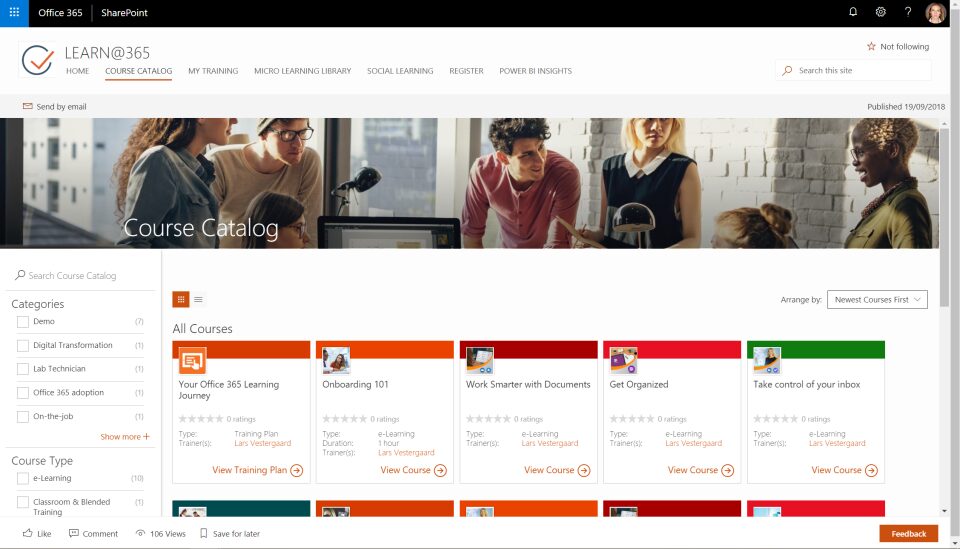Click the Take control of your inbox thumbnail
The image size is (960, 549).
(767, 360)
